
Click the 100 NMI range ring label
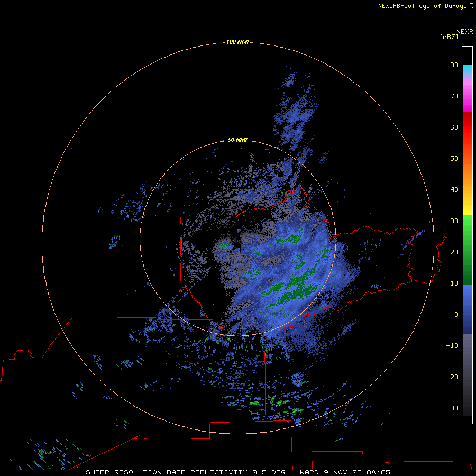coord(237,42)
